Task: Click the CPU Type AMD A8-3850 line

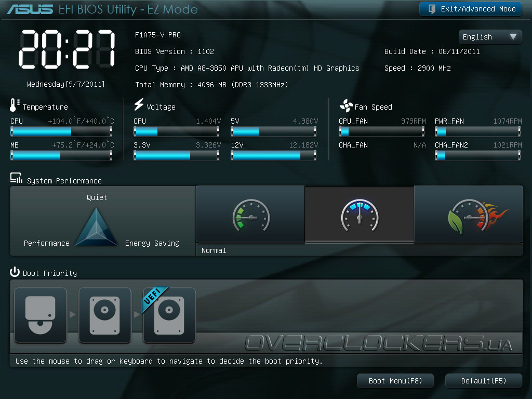Action: tap(247, 68)
